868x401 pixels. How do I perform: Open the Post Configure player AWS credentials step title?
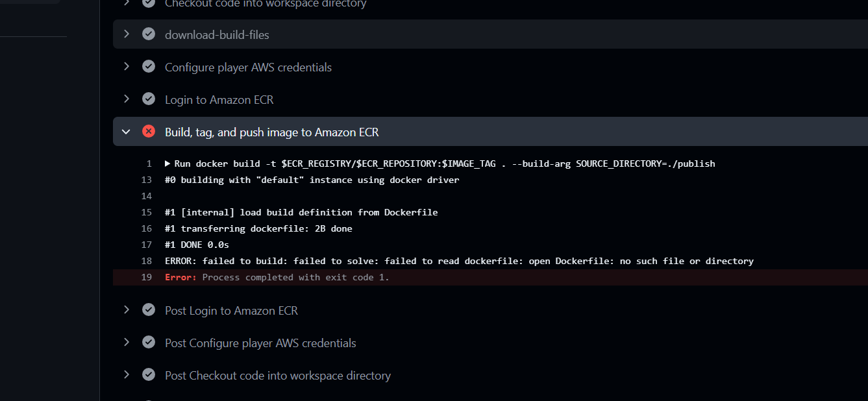(x=260, y=343)
